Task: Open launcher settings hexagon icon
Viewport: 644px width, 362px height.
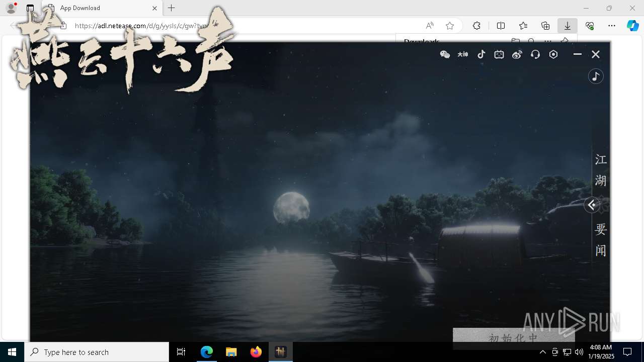Action: [x=553, y=54]
